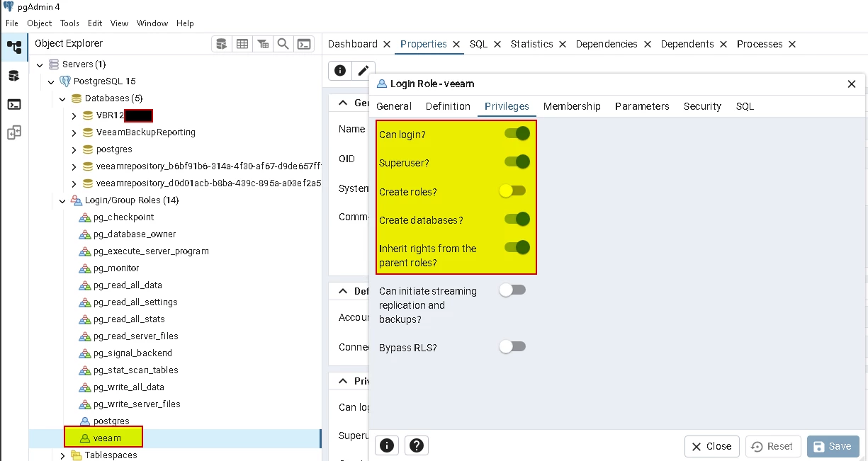Viewport: 868px width, 461px height.
Task: Collapse the Databases (5) node
Action: tap(63, 98)
